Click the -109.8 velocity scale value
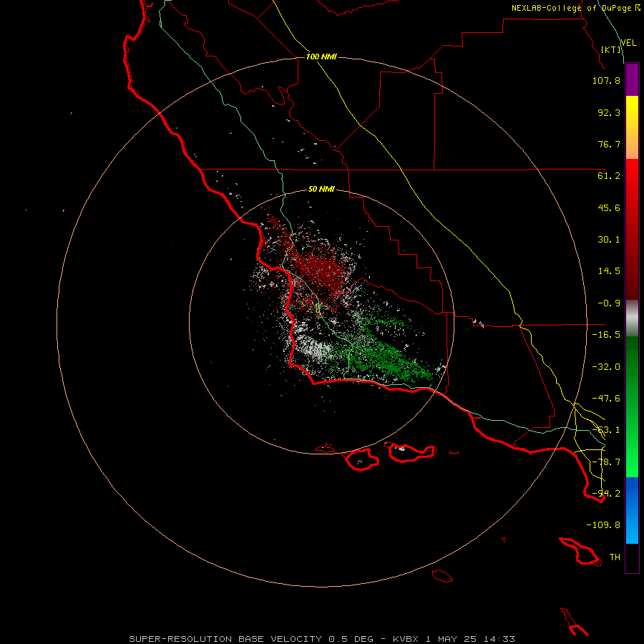Image resolution: width=644 pixels, height=644 pixels. pyautogui.click(x=603, y=525)
